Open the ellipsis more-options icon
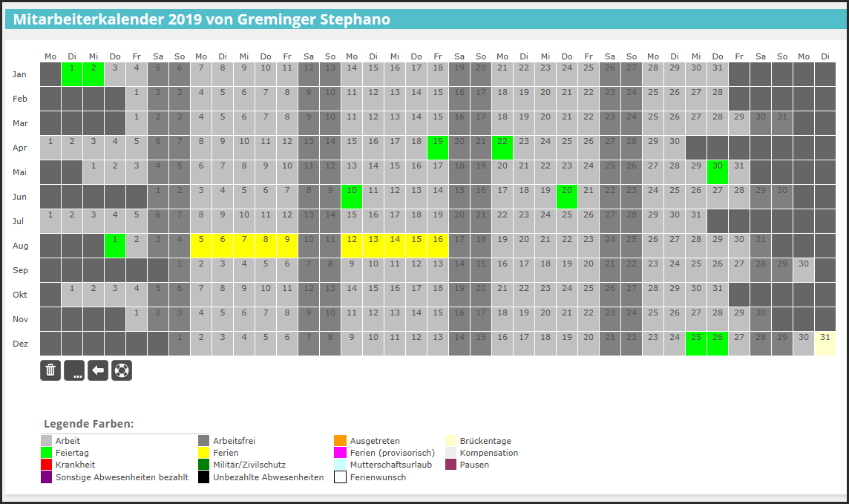Image resolution: width=849 pixels, height=504 pixels. point(74,370)
